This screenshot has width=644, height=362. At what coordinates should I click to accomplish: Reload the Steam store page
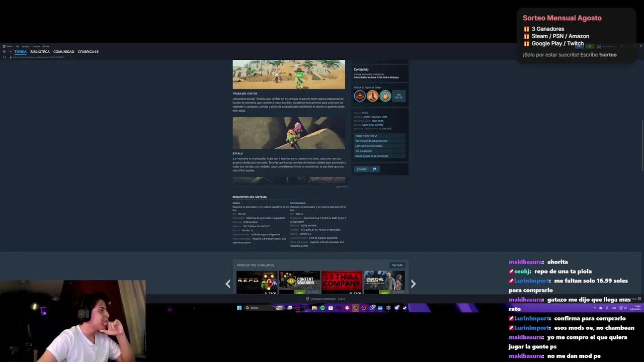4,57
